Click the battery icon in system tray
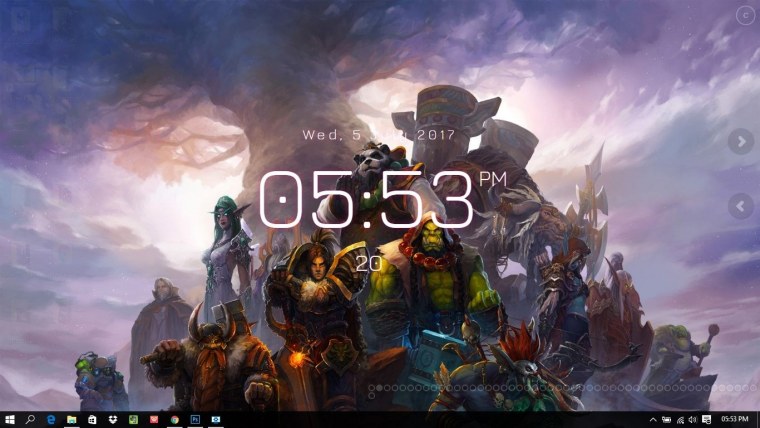This screenshot has width=760, height=428. click(667, 419)
